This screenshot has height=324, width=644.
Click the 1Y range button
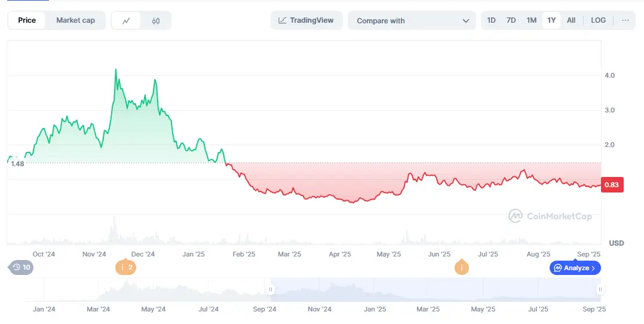tap(551, 20)
